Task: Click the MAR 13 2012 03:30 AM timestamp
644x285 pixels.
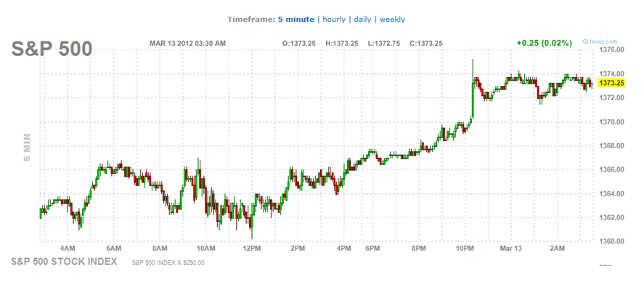Action: click(x=187, y=43)
